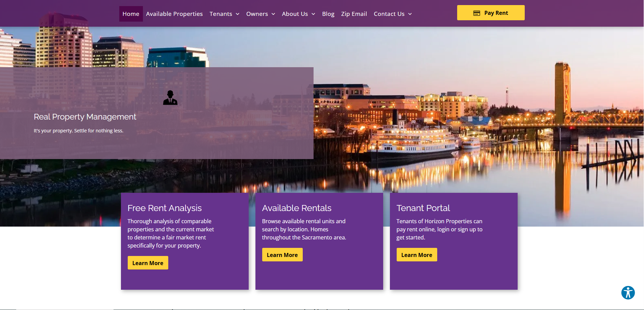Open the Blog page
Image resolution: width=644 pixels, height=310 pixels.
click(x=328, y=14)
